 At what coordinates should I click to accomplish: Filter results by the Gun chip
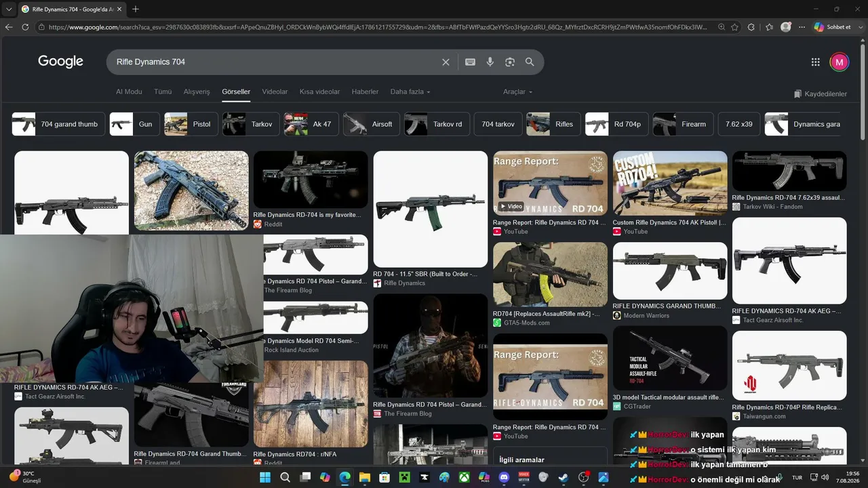[x=134, y=124]
